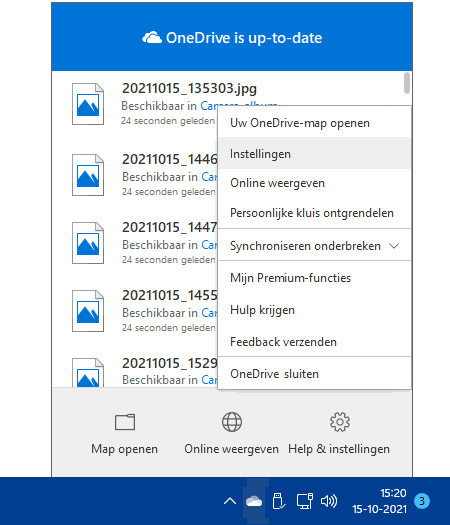
Task: Select Hulp krijgen in the menu
Action: pyautogui.click(x=314, y=310)
